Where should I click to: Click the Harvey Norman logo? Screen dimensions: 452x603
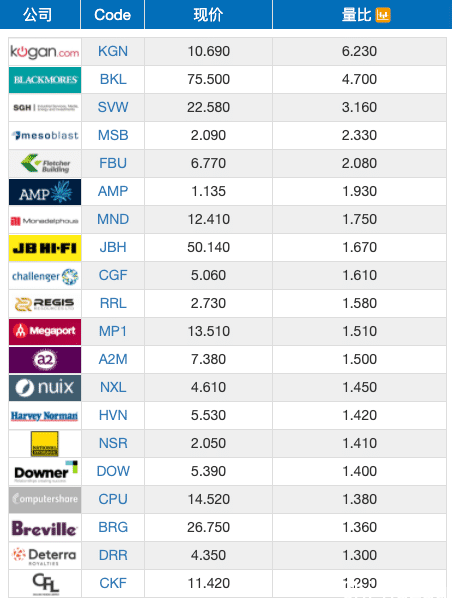click(45, 416)
